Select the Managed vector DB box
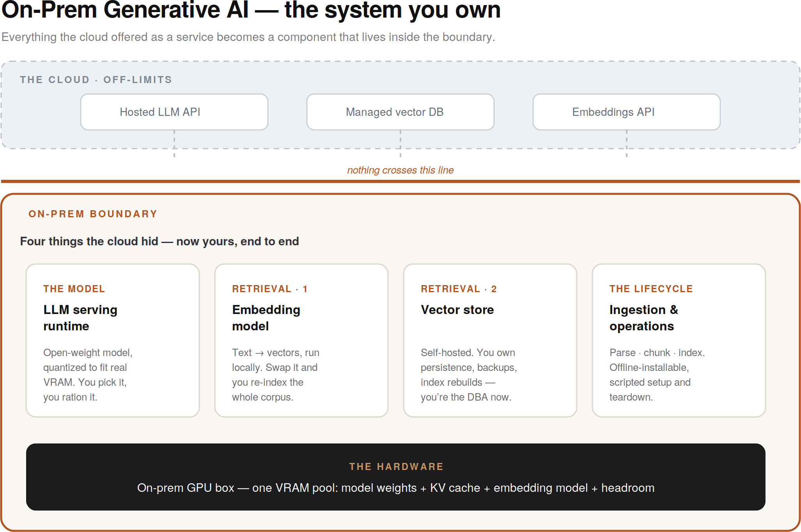The width and height of the screenshot is (801, 532). click(x=400, y=112)
